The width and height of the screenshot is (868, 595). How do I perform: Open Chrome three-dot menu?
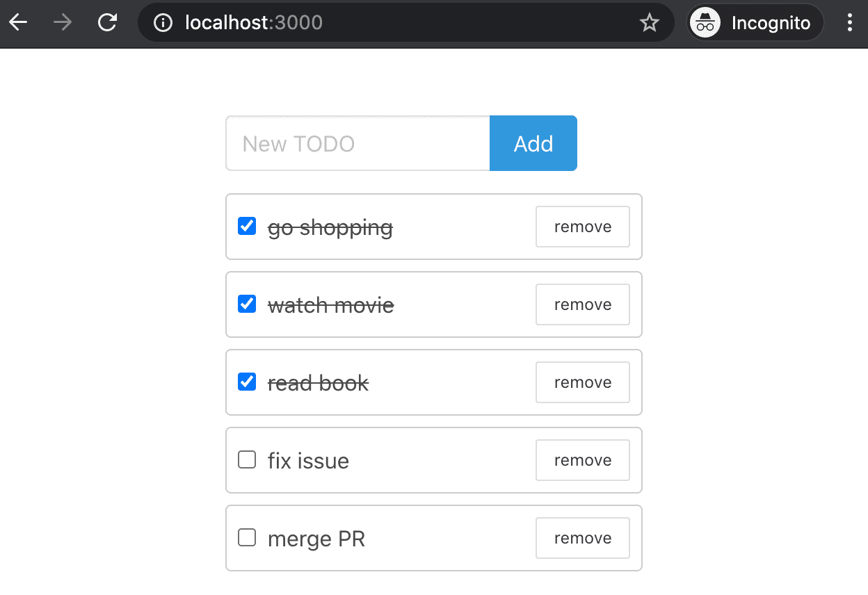849,23
